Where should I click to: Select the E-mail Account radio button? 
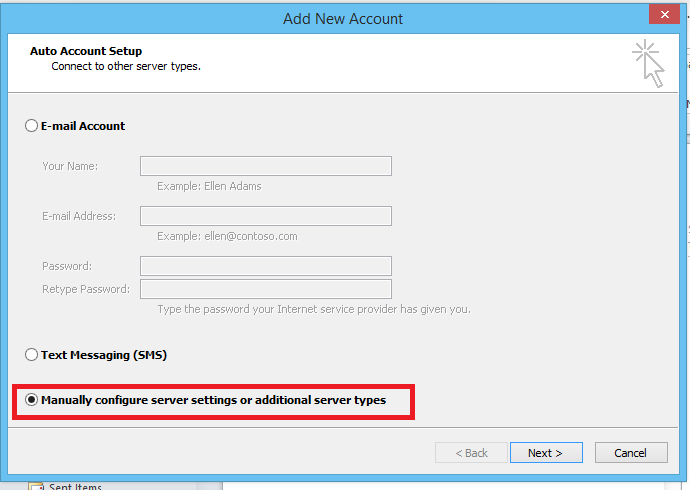coord(31,126)
